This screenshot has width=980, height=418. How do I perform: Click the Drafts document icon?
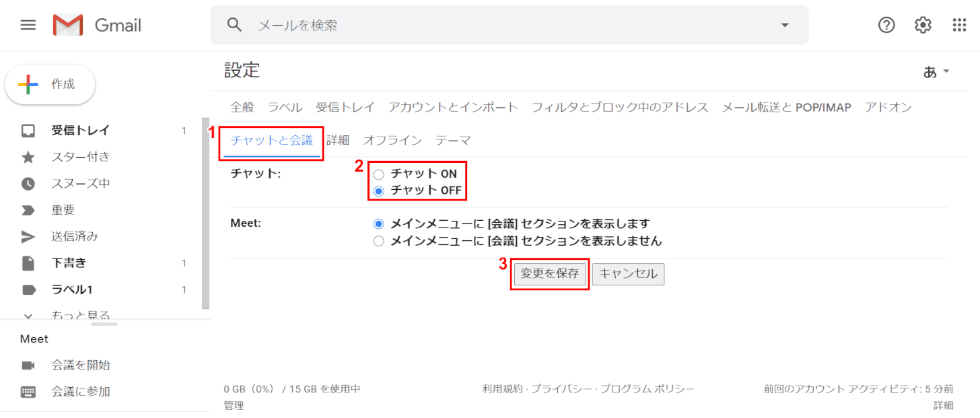point(28,263)
